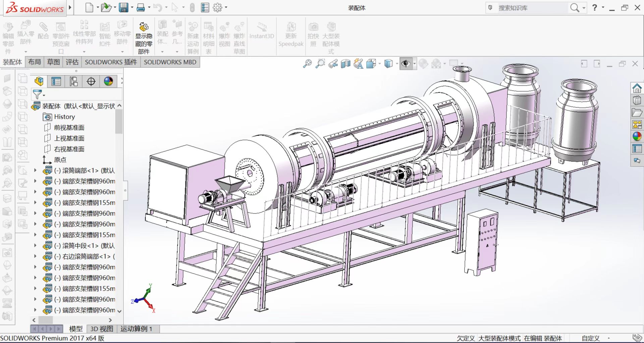
Task: Click 智能扣件 command
Action: (105, 35)
